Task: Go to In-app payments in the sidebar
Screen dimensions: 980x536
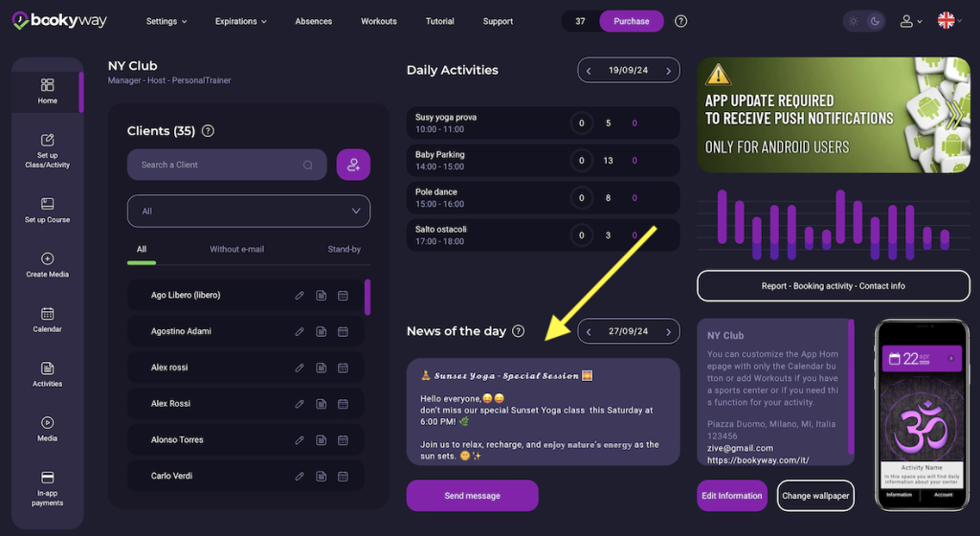Action: (47, 487)
